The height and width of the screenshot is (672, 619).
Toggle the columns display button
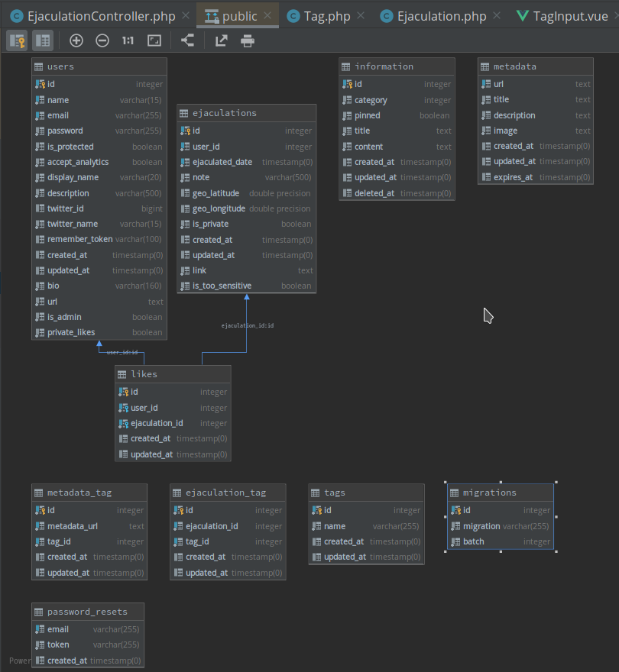click(43, 41)
